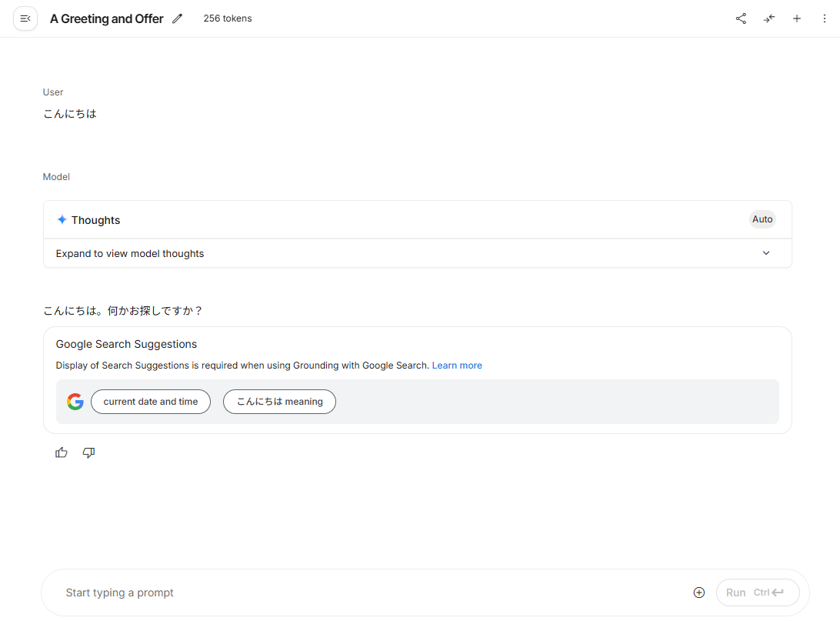Start a new chat with plus icon
This screenshot has width=840, height=621.
click(x=797, y=18)
